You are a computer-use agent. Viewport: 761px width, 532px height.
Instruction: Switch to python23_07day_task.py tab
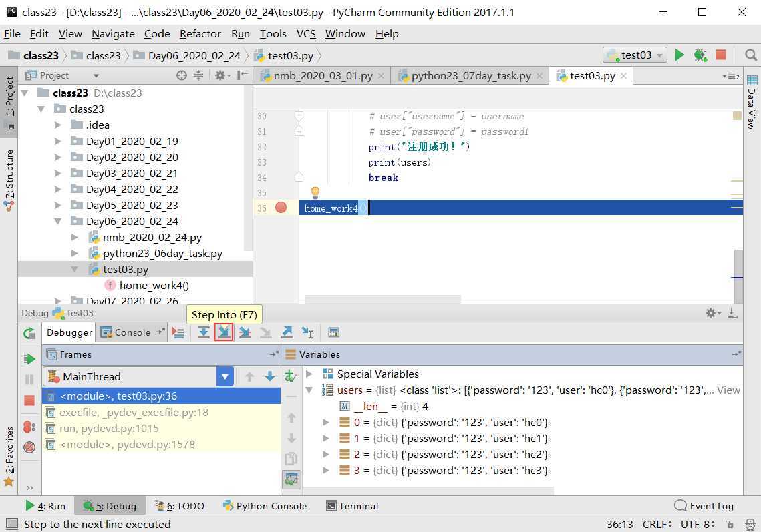470,76
